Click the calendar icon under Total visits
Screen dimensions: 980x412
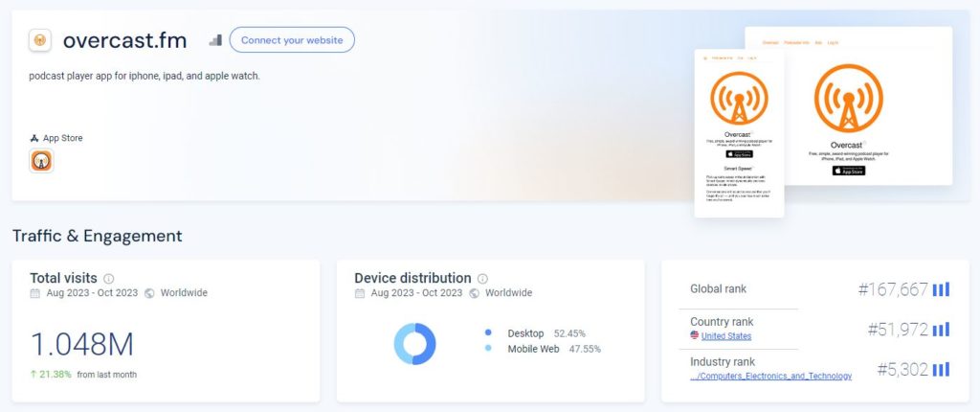coord(35,293)
